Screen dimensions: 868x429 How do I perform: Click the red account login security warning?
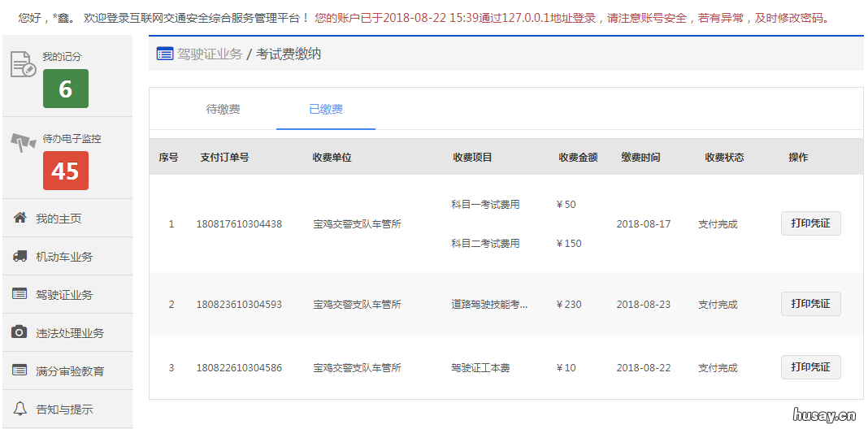pos(572,18)
